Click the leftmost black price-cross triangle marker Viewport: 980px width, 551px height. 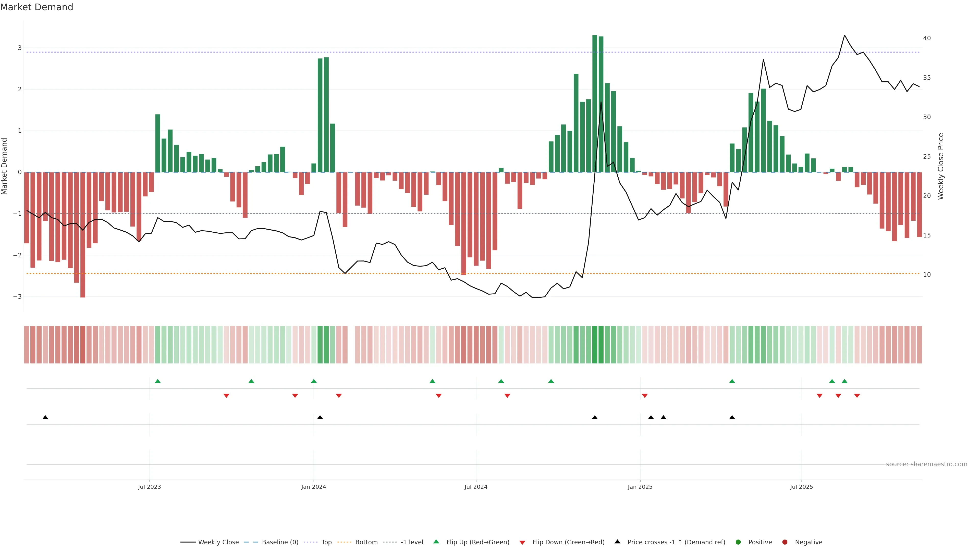[45, 418]
